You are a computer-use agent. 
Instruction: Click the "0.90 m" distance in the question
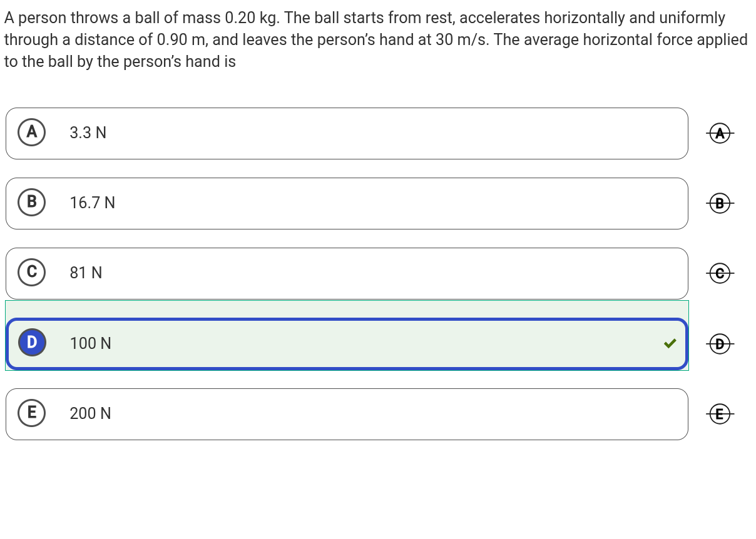pos(181,40)
